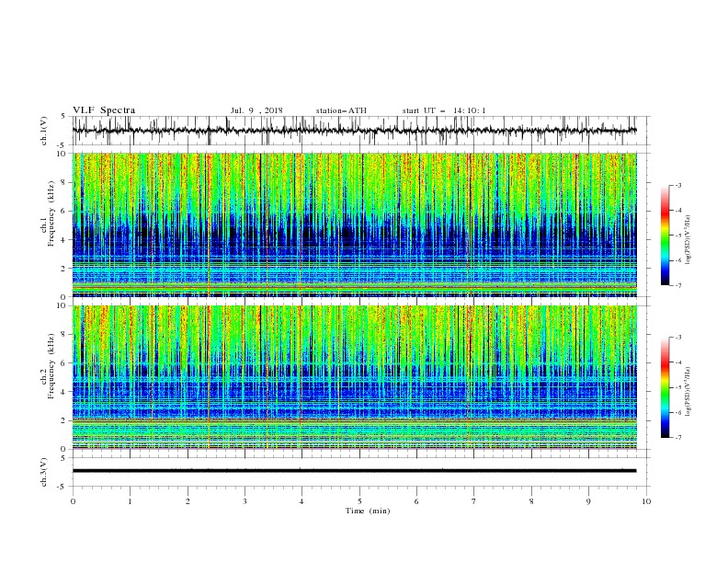Viewport: 728px width, 563px height.
Task: Click the "VLF Spectra" title text
Action: tap(104, 110)
